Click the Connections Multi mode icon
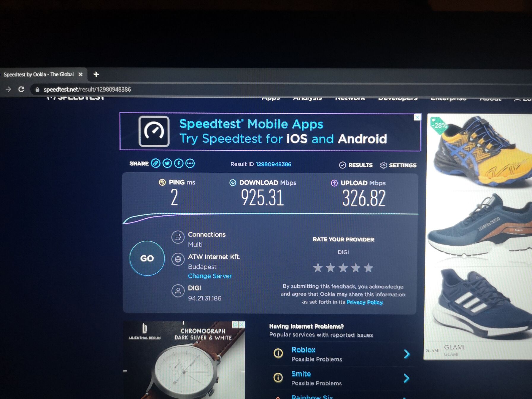This screenshot has width=532, height=399. 178,237
